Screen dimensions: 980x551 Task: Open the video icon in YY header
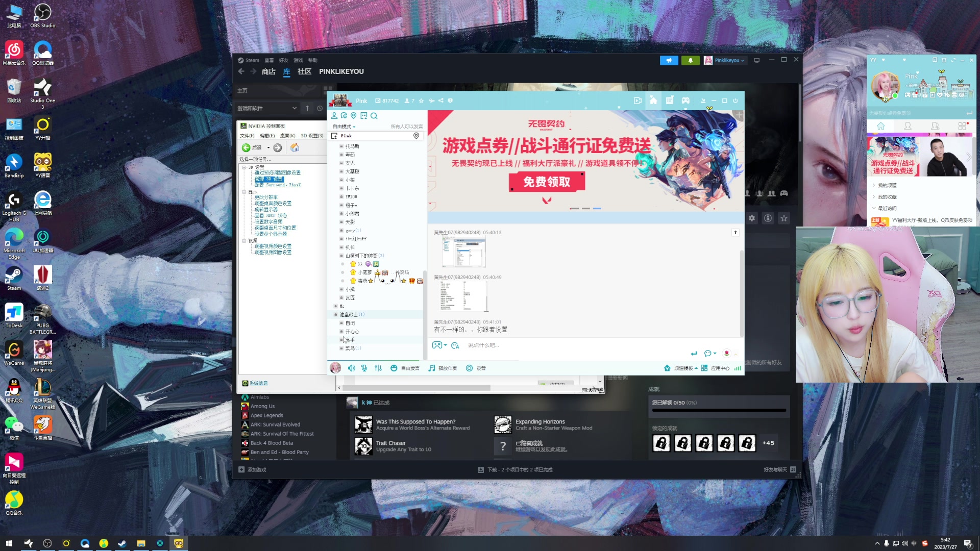point(638,101)
